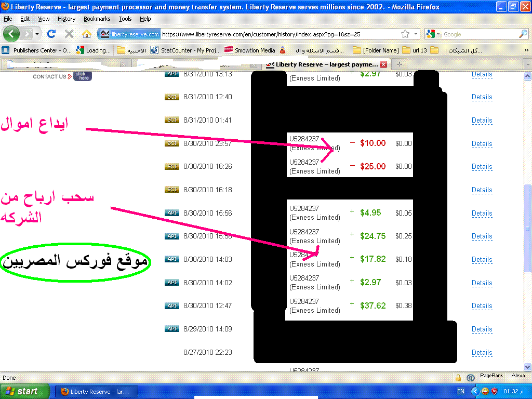The height and width of the screenshot is (399, 532).
Task: Click the libertyreserve.com site identity badge
Action: 129,34
